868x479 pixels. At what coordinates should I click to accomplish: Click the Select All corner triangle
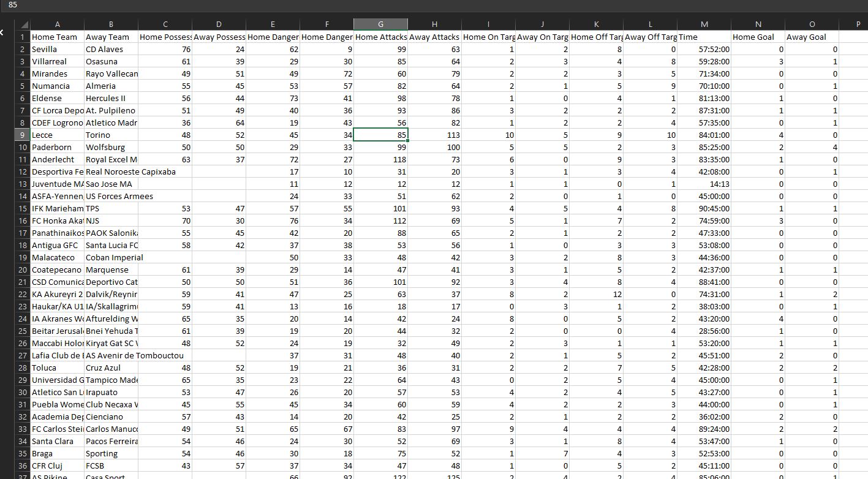pyautogui.click(x=23, y=25)
